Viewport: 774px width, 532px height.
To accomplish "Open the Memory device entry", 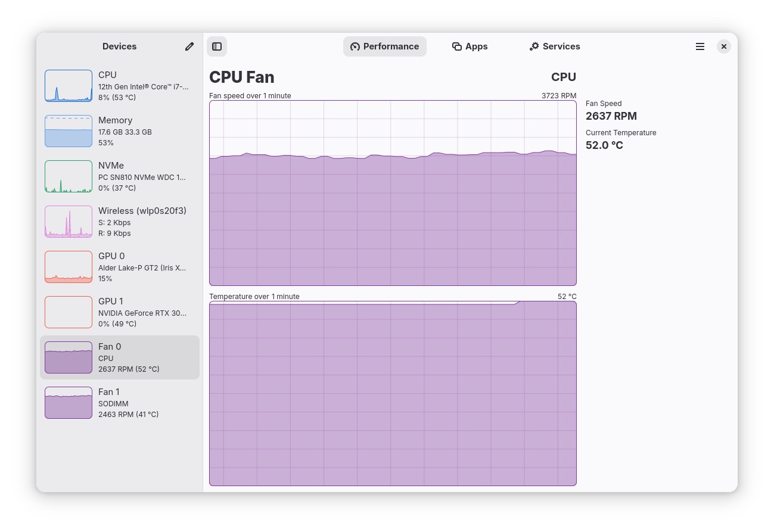I will 120,131.
